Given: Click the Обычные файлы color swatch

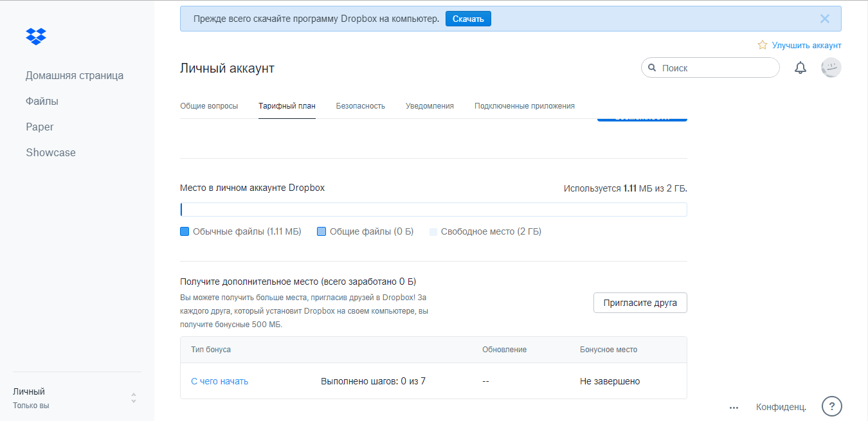Looking at the screenshot, I should [185, 231].
